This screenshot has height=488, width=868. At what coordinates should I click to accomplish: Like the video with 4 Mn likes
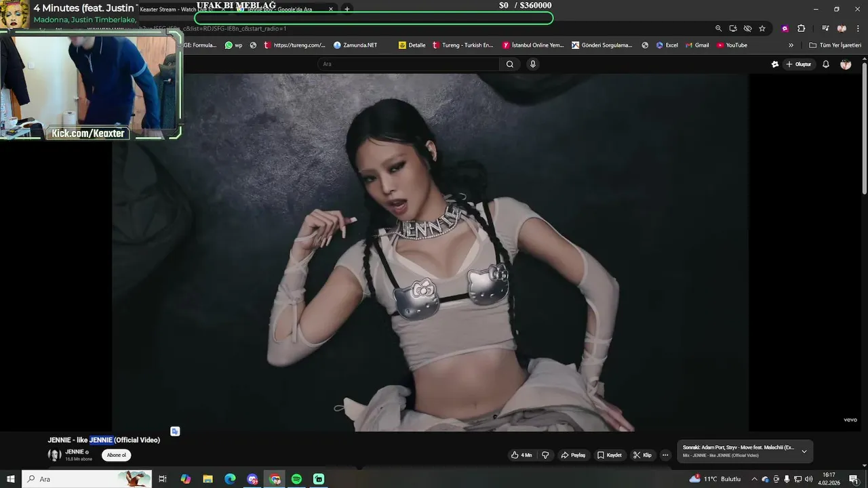pos(521,455)
